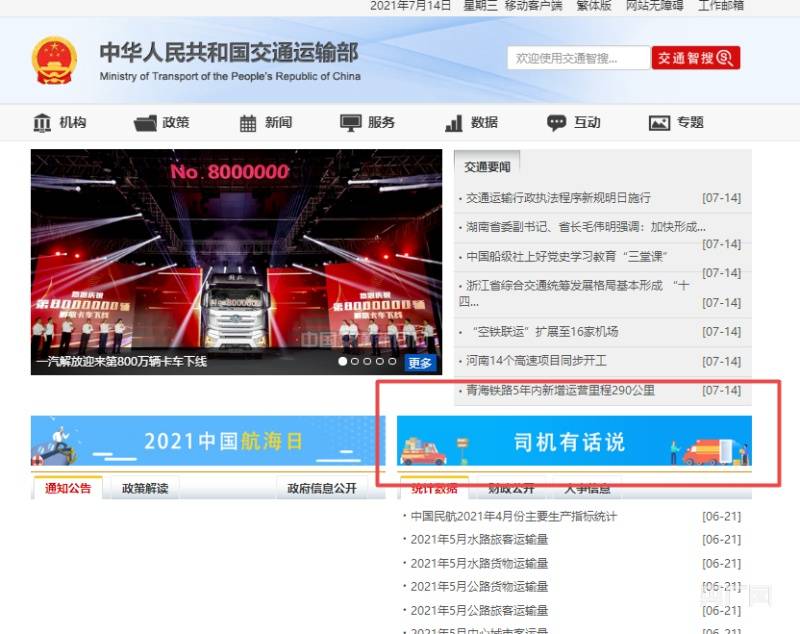Select the 服务 monitor icon
Image resolution: width=800 pixels, height=634 pixels.
click(350, 123)
